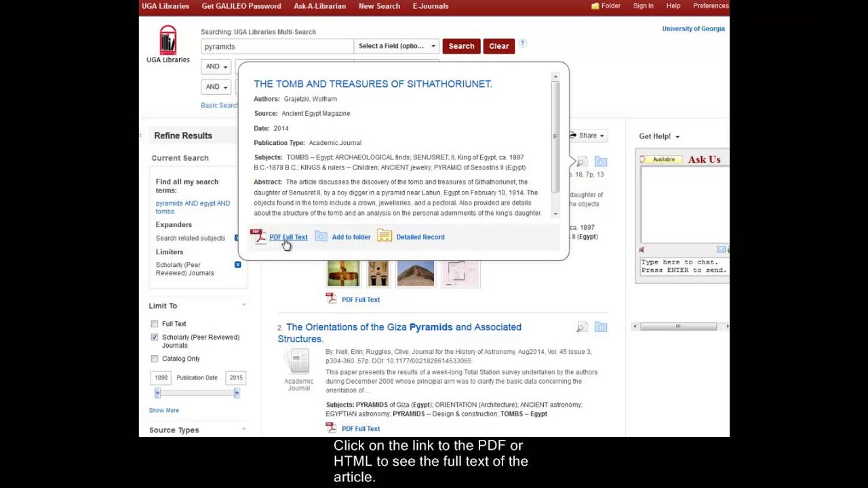Click the UGA Libraries logo
Screen dimensions: 868x488
click(x=168, y=45)
